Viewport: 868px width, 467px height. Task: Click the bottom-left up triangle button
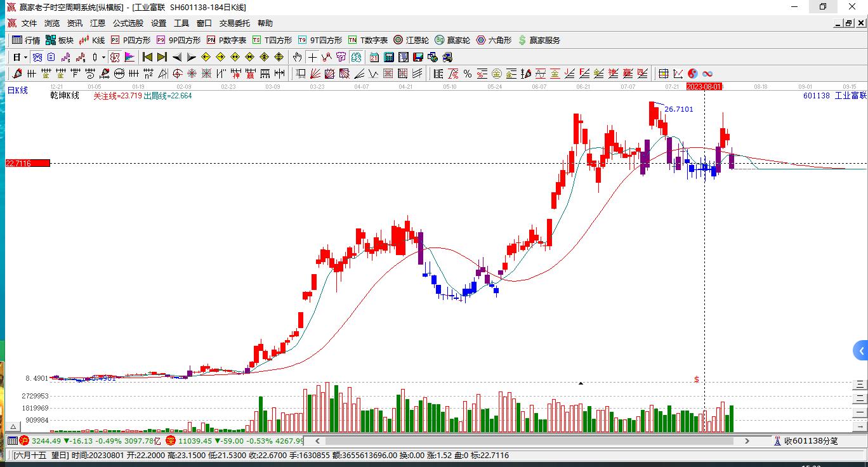tap(12, 427)
